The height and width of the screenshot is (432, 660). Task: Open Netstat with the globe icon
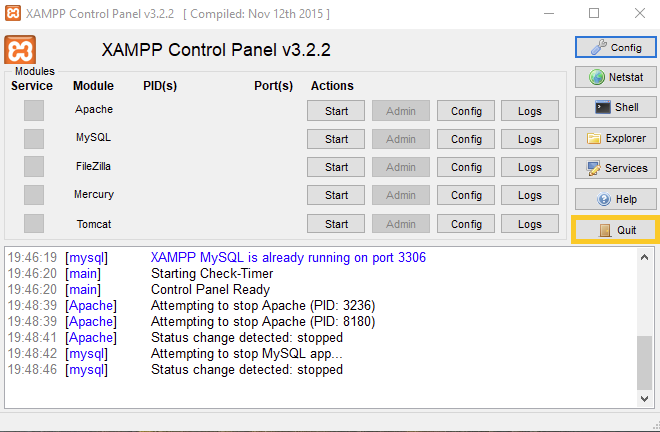[597, 77]
